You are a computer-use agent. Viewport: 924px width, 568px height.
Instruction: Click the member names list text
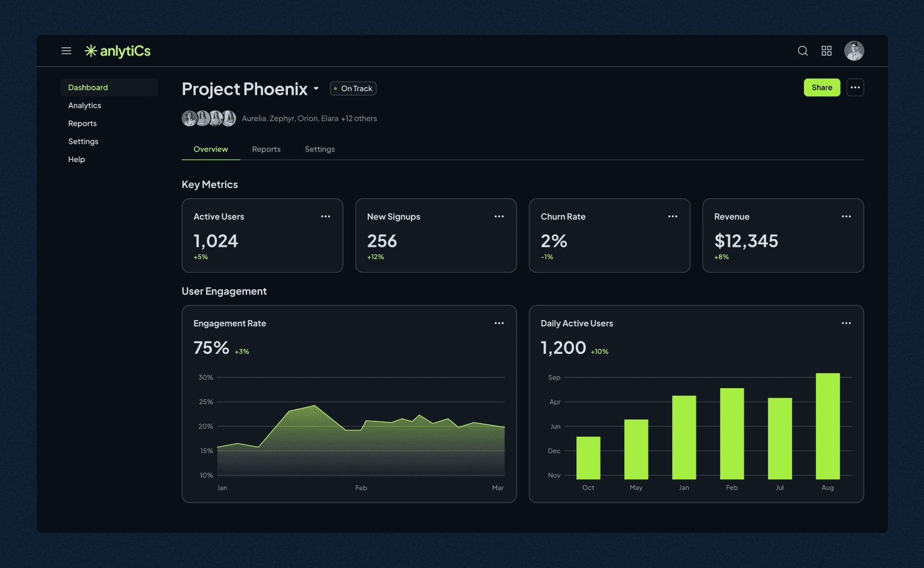point(309,118)
